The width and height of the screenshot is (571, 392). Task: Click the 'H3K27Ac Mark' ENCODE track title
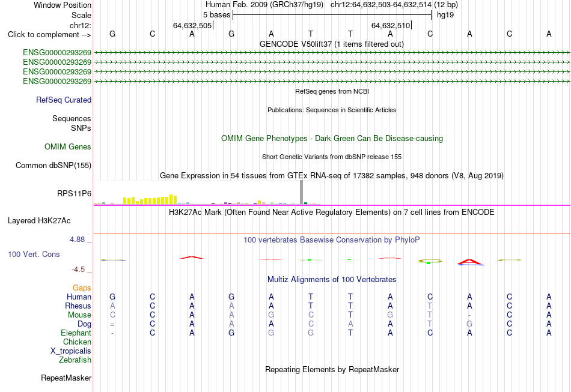(x=332, y=212)
